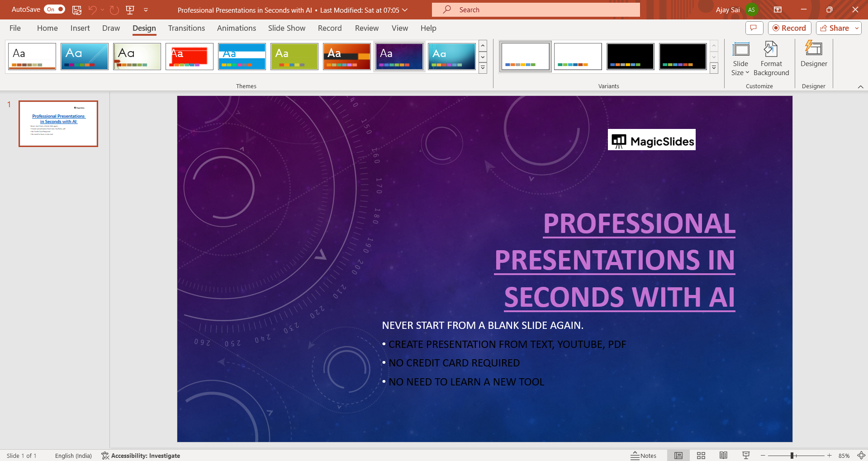Open the Slide Show tab
The image size is (868, 461).
point(287,28)
